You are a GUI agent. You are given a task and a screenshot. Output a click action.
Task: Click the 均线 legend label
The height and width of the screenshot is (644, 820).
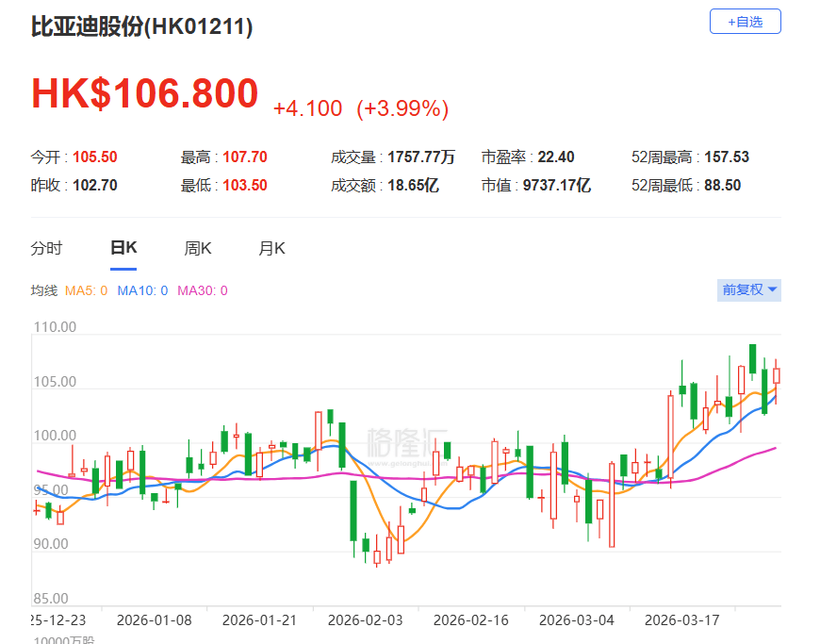coord(45,290)
